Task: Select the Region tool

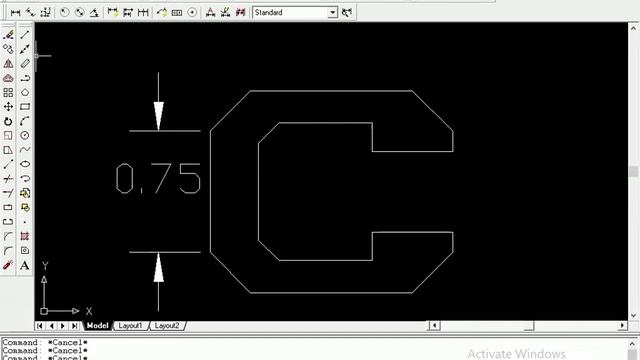Action: tap(25, 251)
